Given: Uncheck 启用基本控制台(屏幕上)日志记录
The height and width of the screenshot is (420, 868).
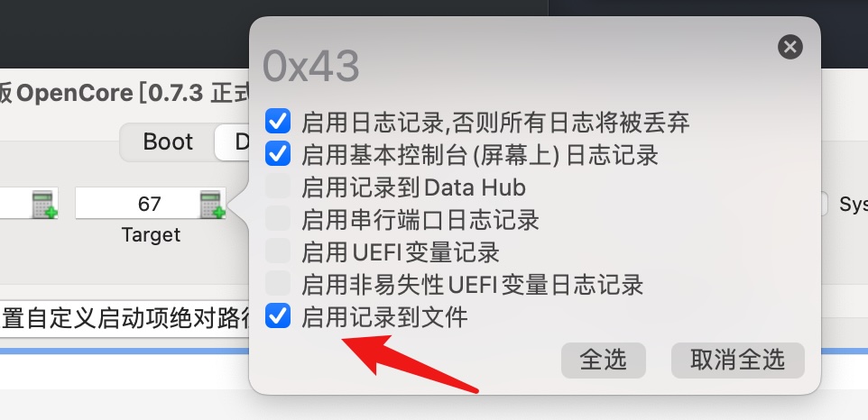Looking at the screenshot, I should pos(278,154).
